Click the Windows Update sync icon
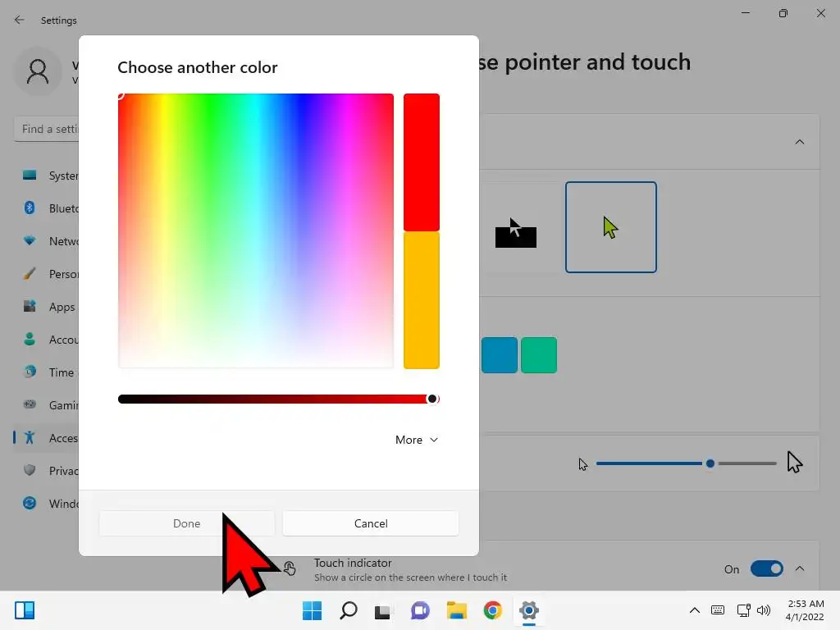This screenshot has width=840, height=630. (x=30, y=503)
